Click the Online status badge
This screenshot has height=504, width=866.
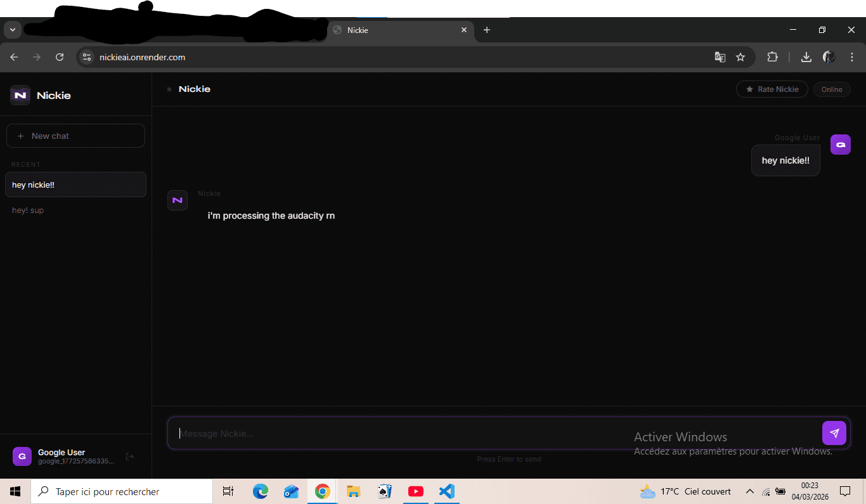(832, 89)
